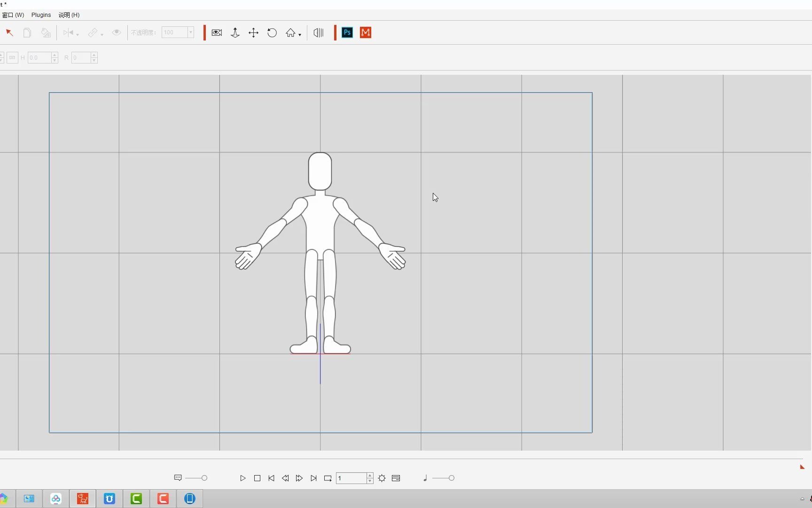This screenshot has height=508, width=812.
Task: Expand the home tool dropdown arrow
Action: (299, 34)
